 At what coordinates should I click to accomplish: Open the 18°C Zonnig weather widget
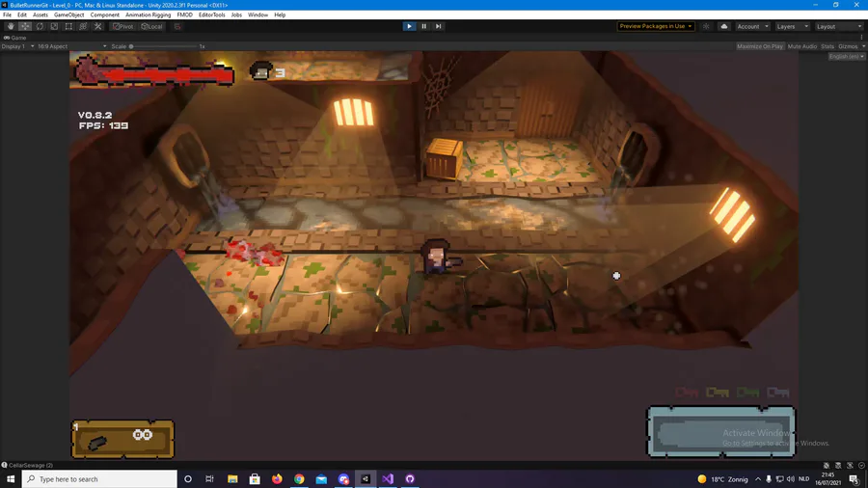pos(723,478)
